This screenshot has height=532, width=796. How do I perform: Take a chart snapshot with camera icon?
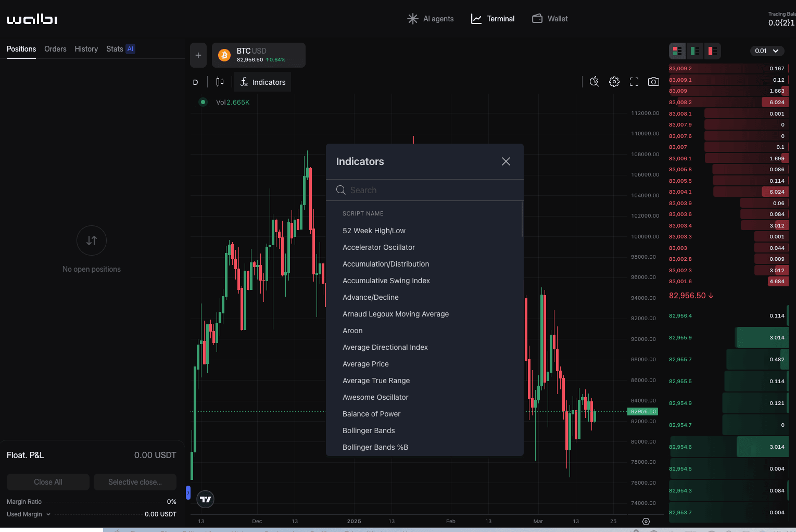click(x=653, y=82)
